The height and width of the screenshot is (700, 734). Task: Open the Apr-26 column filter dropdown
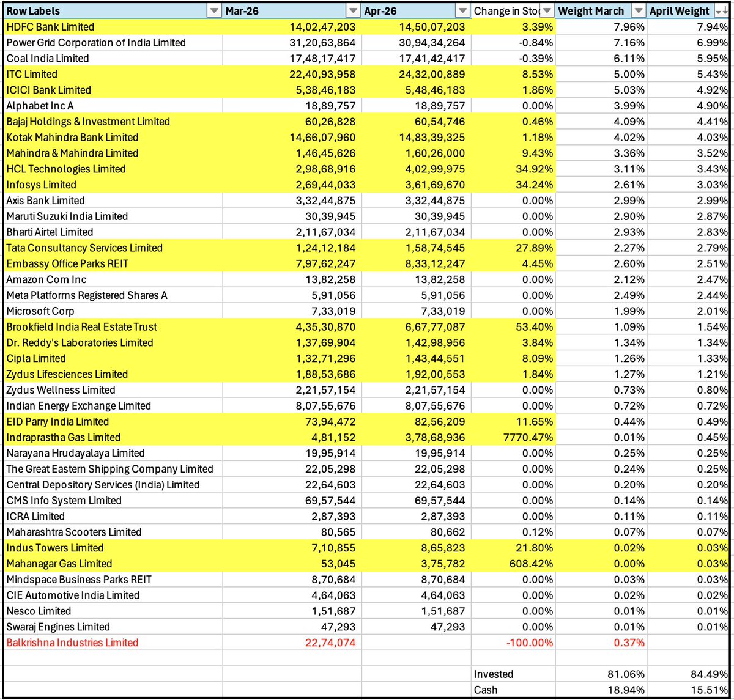(x=462, y=11)
